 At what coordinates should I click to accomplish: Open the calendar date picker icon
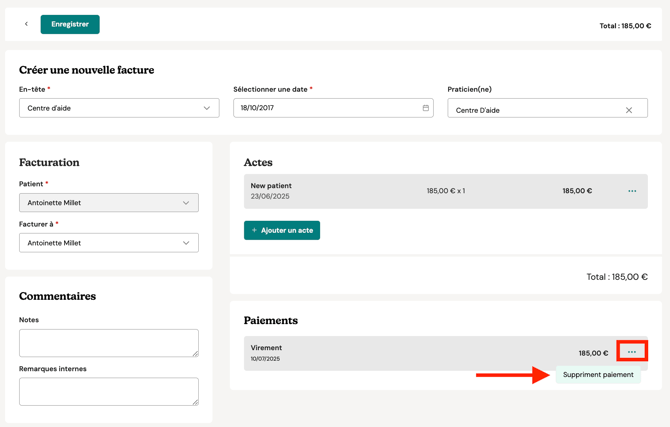tap(425, 108)
